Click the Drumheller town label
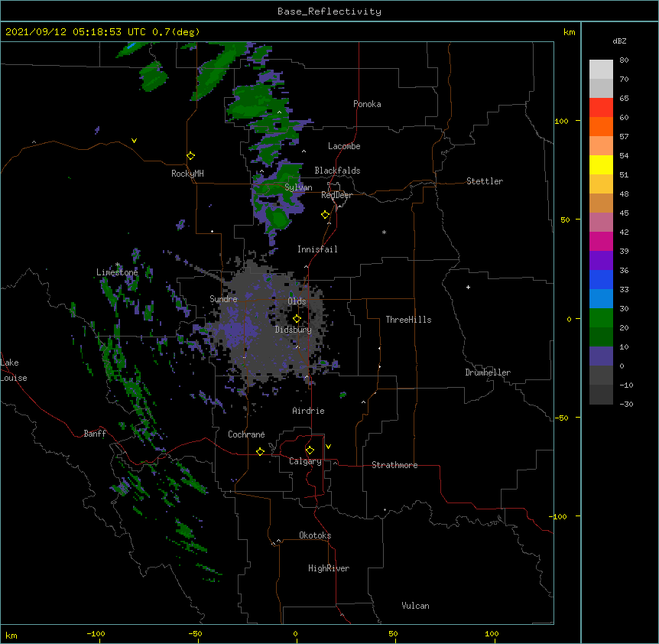The image size is (659, 644). 488,372
